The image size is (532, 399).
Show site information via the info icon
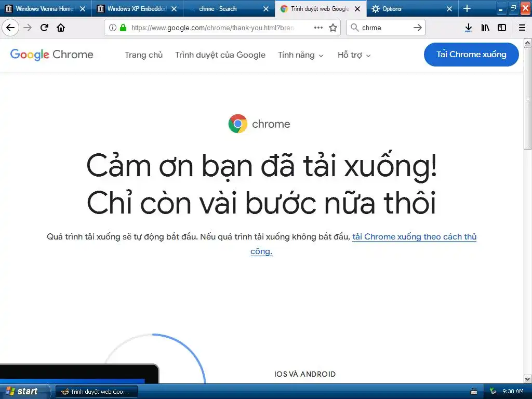[x=113, y=28]
